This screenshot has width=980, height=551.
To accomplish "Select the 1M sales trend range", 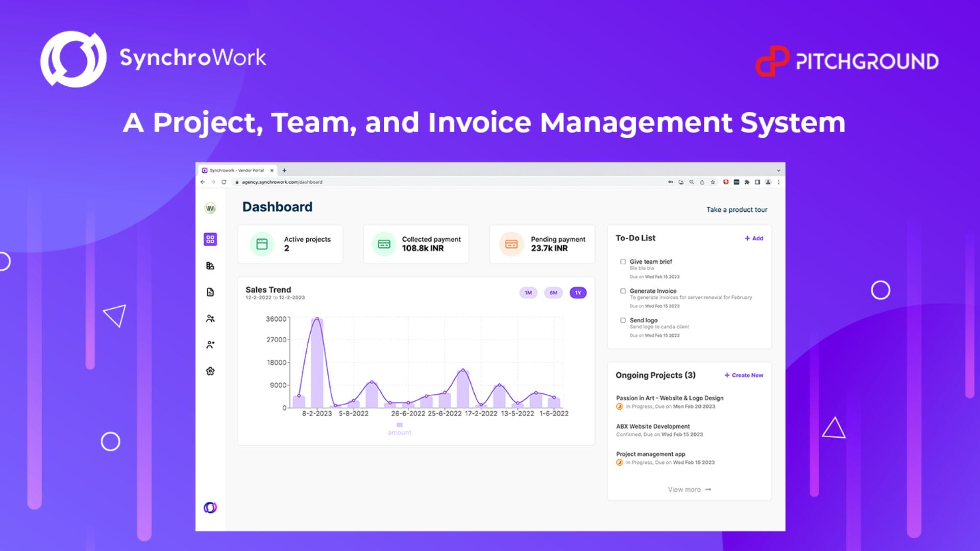I will [x=528, y=293].
